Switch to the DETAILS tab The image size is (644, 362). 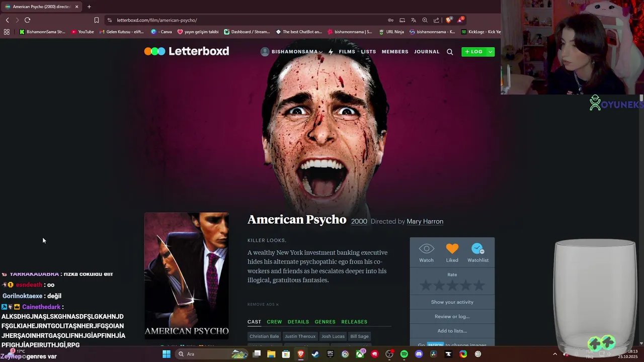[x=298, y=322]
